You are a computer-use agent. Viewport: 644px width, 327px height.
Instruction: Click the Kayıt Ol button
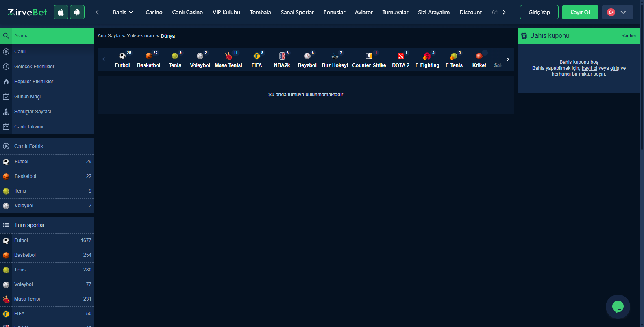[x=580, y=12]
